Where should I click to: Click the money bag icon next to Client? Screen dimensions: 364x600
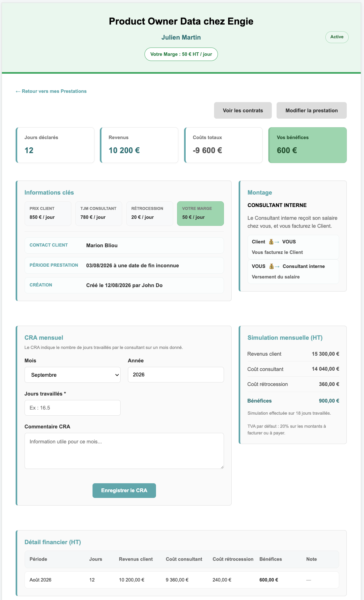click(271, 242)
